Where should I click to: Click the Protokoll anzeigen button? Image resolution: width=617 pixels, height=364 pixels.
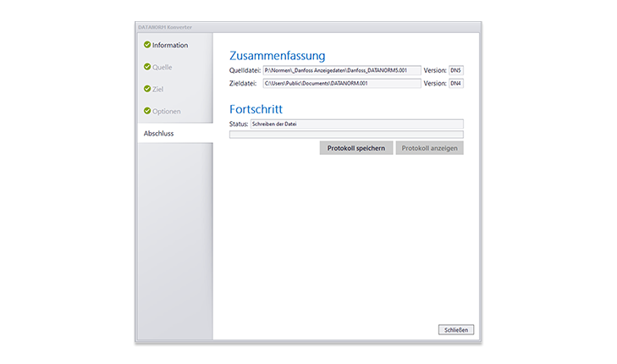click(430, 148)
